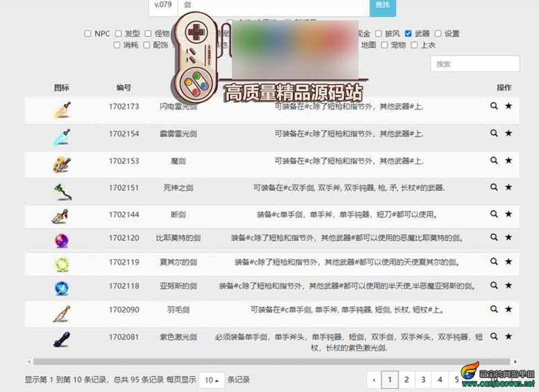Expand the rows-per-page 10 dropdown
This screenshot has height=392, width=539.
[211, 380]
